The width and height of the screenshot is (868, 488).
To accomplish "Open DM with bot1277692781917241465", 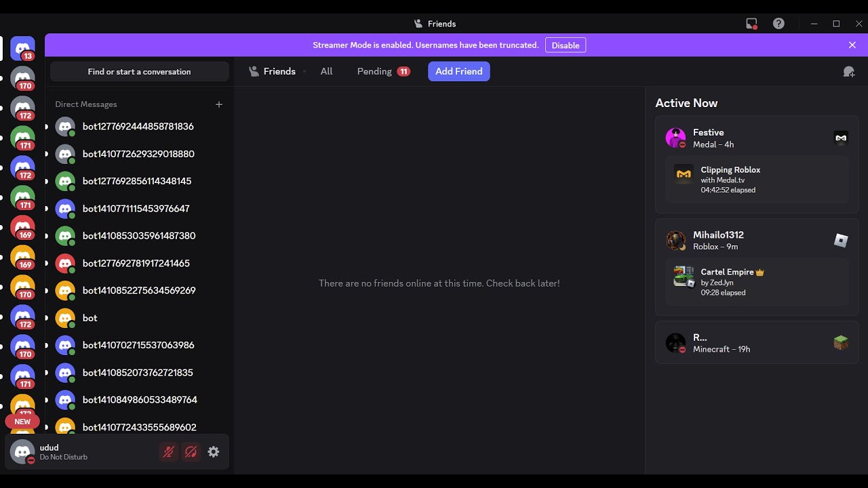I will [x=140, y=263].
